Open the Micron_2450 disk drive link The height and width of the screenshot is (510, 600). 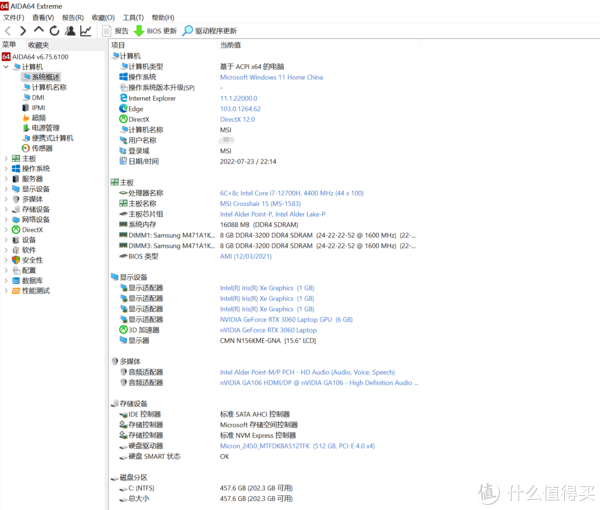pyautogui.click(x=297, y=446)
